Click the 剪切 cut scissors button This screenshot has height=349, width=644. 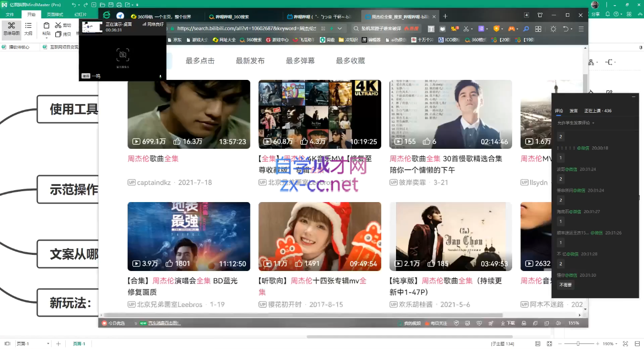(x=63, y=25)
